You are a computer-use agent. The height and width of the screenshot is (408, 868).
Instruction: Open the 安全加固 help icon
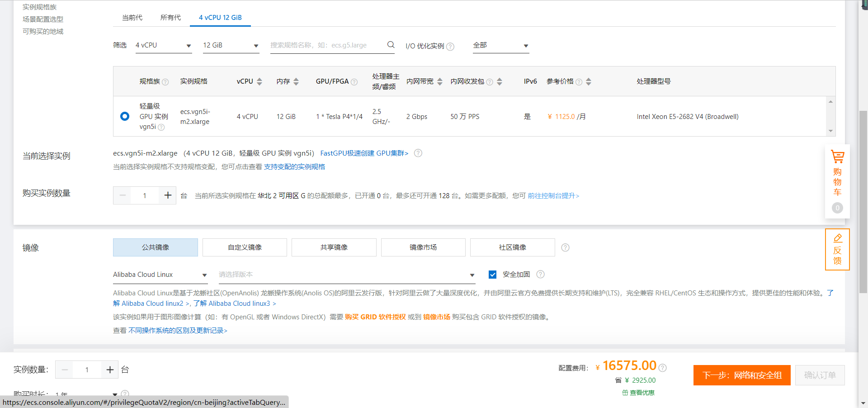coord(541,274)
